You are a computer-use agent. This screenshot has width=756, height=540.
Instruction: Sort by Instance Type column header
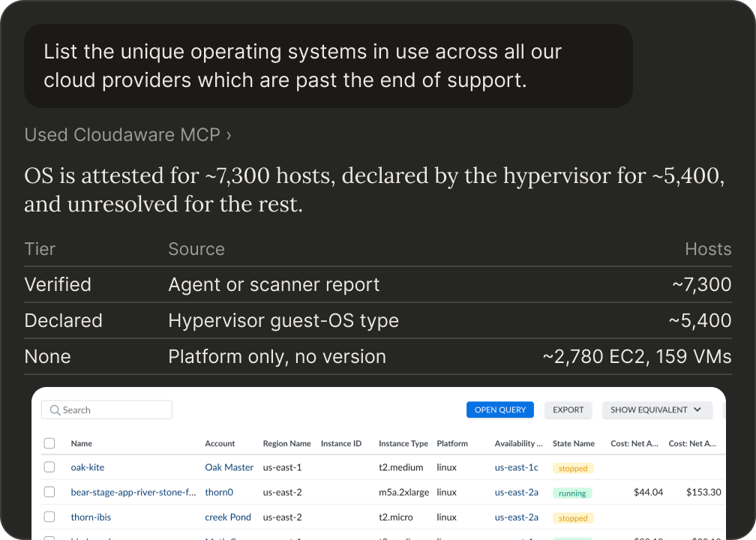pos(403,443)
